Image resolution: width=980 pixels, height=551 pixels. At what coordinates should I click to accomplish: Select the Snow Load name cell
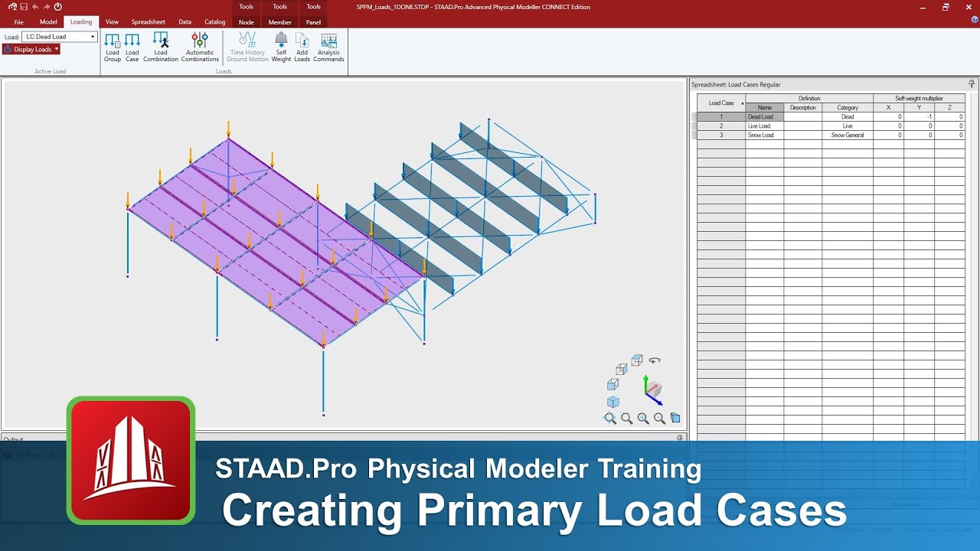(764, 135)
